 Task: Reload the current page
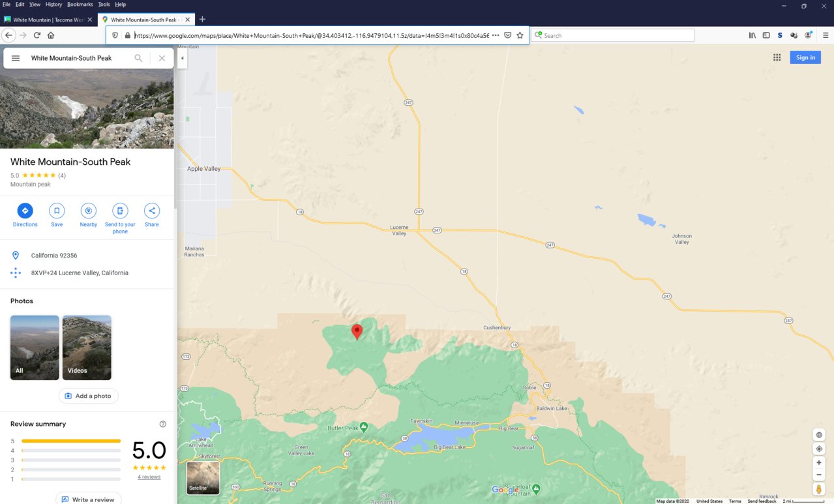(37, 35)
